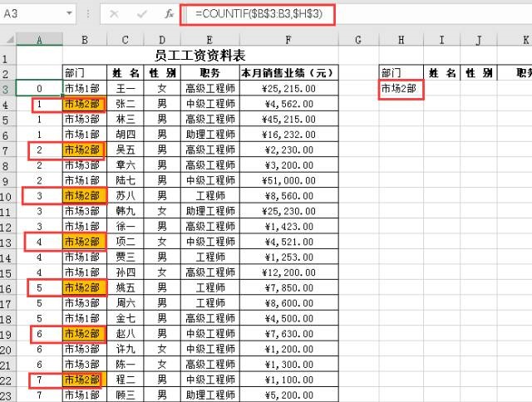532x402 pixels.
Task: Select column D header
Action: pyautogui.click(x=162, y=40)
